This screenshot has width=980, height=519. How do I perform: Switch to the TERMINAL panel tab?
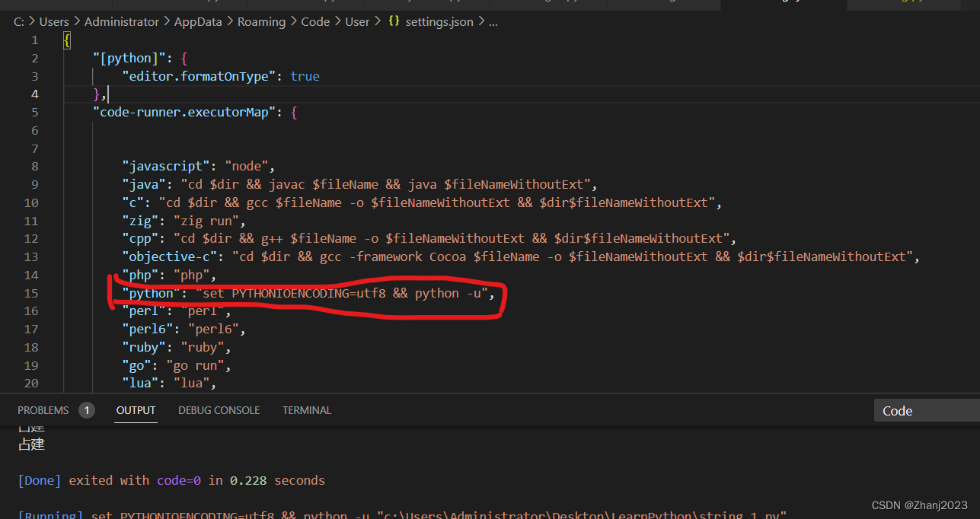tap(306, 410)
